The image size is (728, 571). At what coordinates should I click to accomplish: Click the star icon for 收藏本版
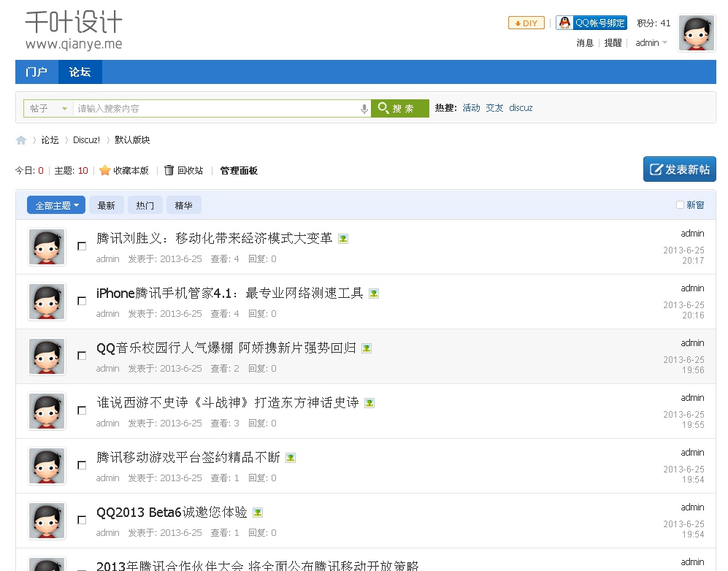click(x=105, y=170)
